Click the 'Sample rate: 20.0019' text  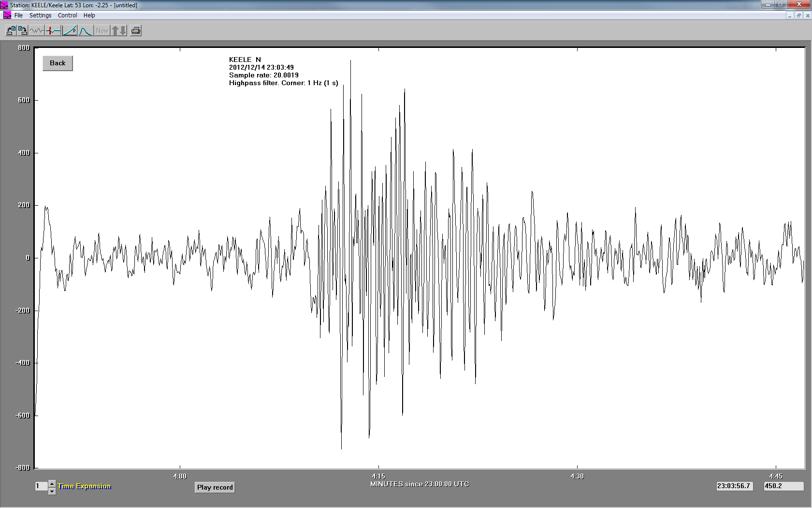click(264, 75)
